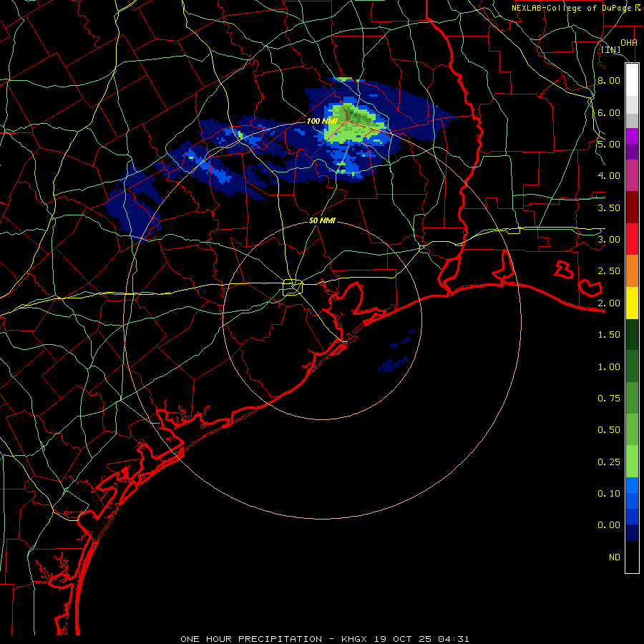Click the dark red legend swatch near 3.50

point(632,208)
